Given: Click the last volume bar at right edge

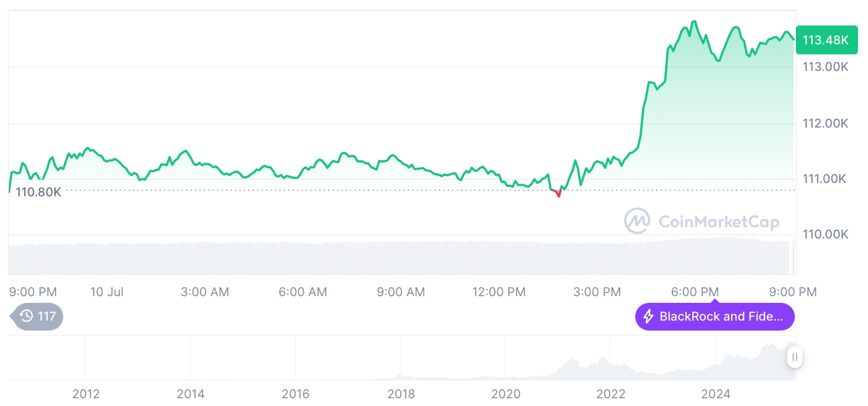Looking at the screenshot, I should tap(794, 257).
